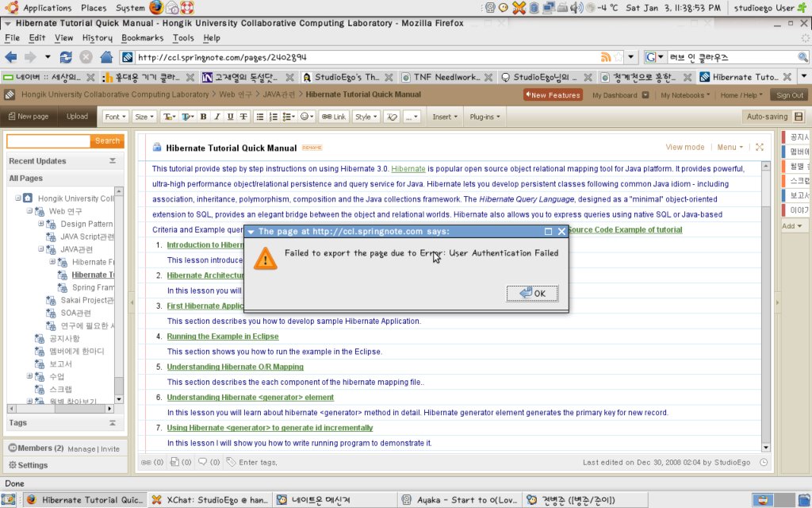Open the Running the Example in Eclipse link
The height and width of the screenshot is (508, 812).
pyautogui.click(x=223, y=337)
